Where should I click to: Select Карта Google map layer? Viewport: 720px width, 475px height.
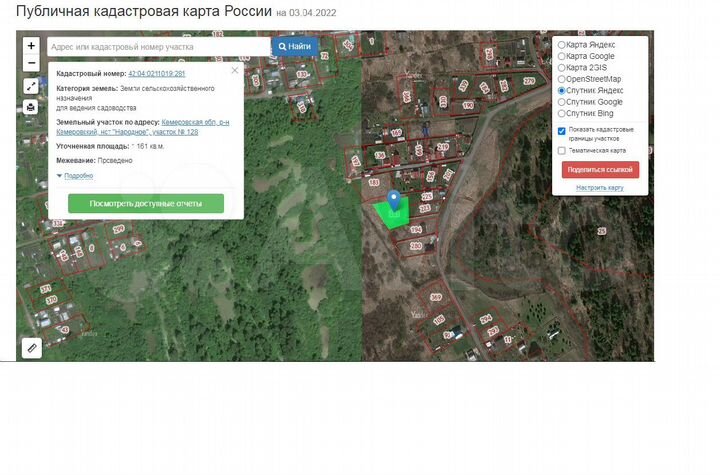pos(562,56)
